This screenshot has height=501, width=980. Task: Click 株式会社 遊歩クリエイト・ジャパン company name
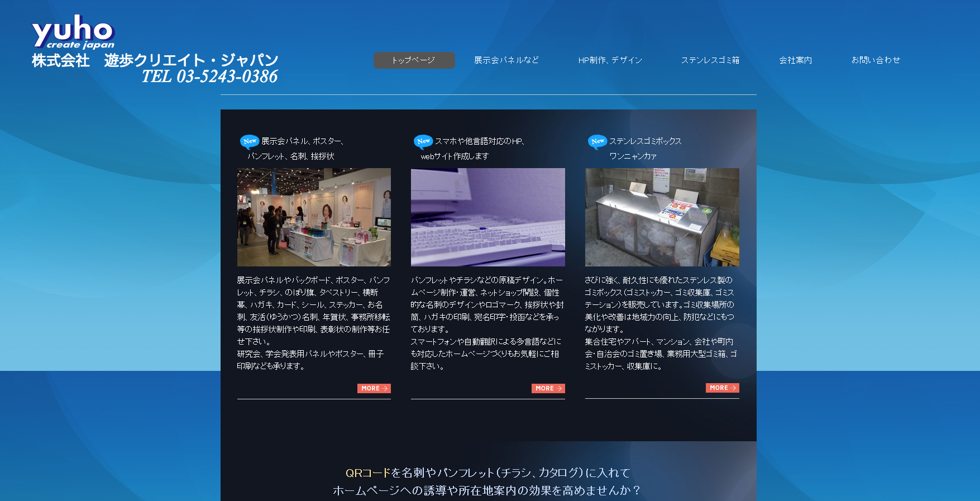(155, 60)
